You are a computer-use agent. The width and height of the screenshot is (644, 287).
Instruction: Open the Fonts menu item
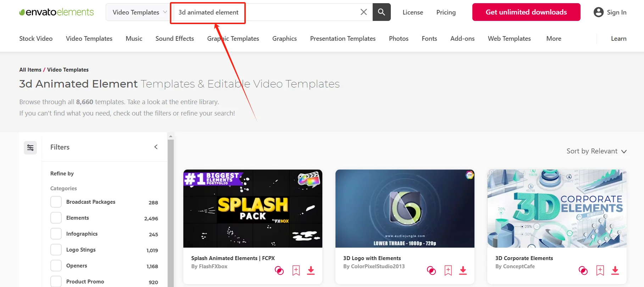click(429, 39)
